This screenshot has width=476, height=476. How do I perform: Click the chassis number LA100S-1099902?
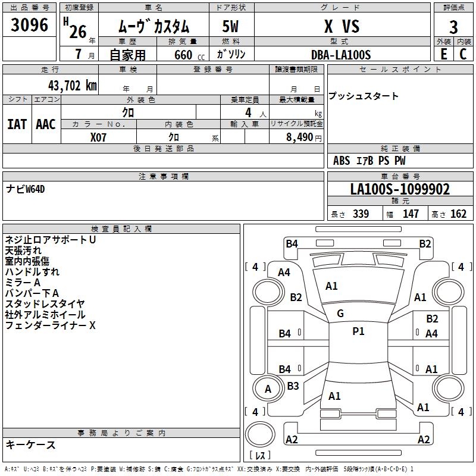(400, 190)
